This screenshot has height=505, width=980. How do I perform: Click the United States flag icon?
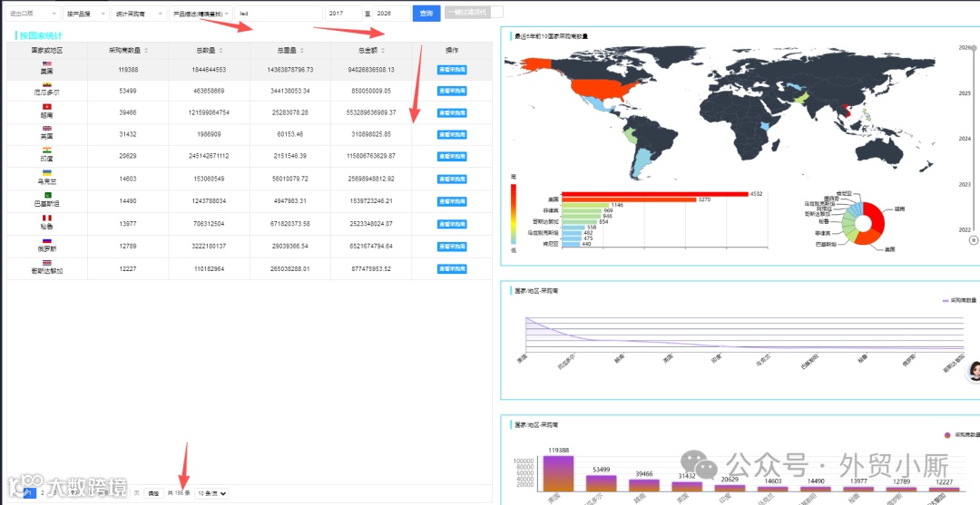pos(47,64)
